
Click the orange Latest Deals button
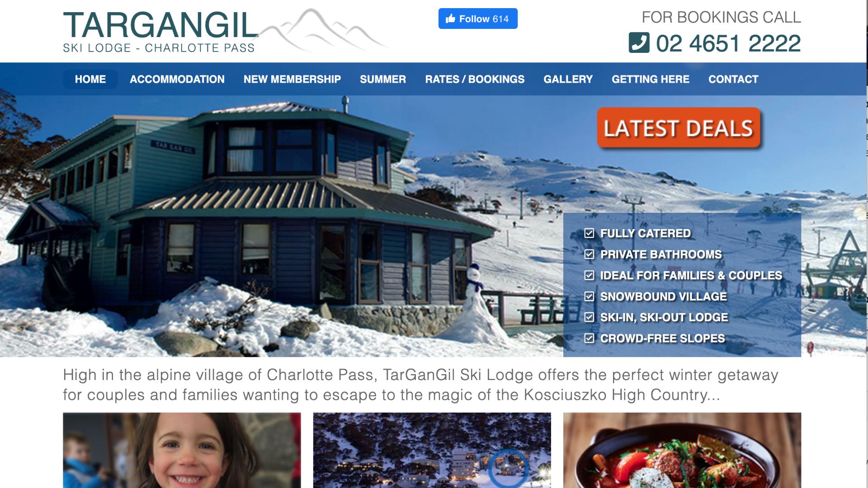click(679, 128)
